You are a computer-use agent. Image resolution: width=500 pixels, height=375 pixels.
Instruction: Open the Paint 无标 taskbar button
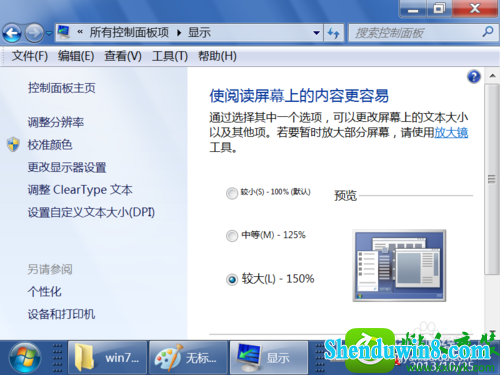[x=188, y=358]
